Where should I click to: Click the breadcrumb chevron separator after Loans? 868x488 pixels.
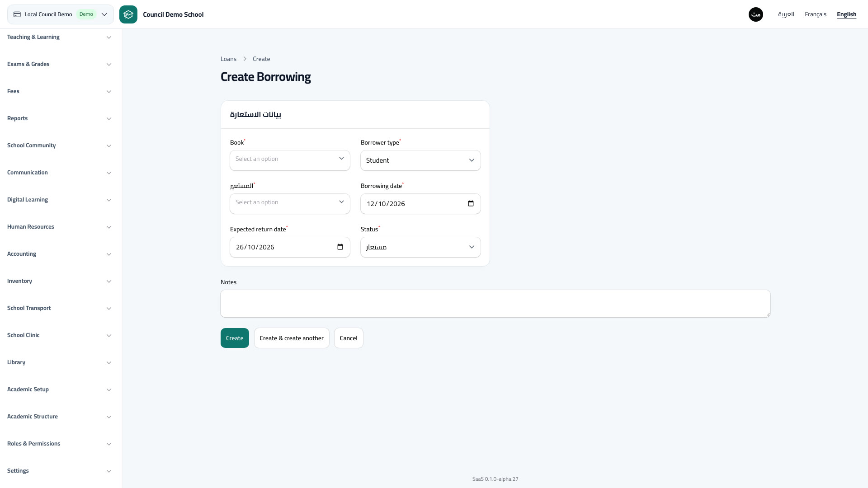pos(245,59)
